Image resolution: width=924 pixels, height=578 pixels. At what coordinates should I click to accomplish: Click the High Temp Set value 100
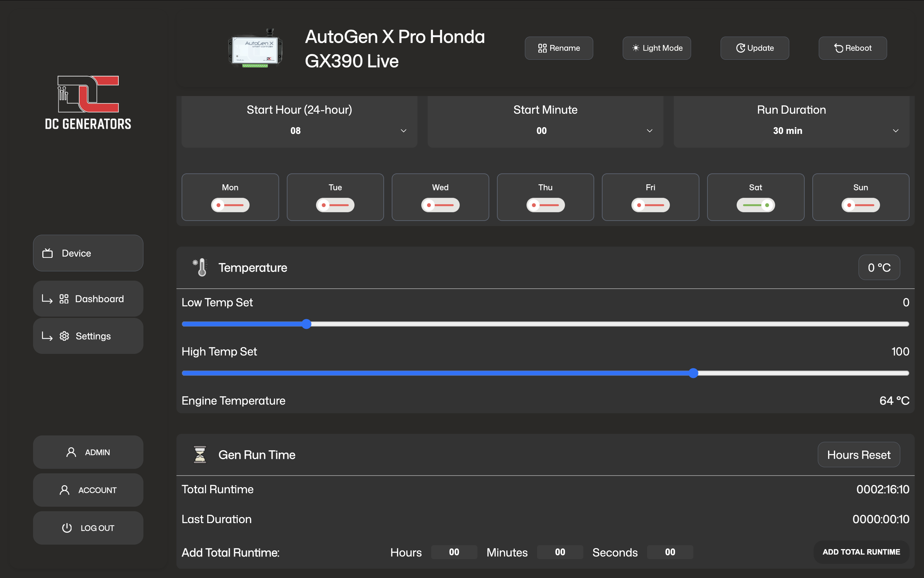(x=900, y=352)
